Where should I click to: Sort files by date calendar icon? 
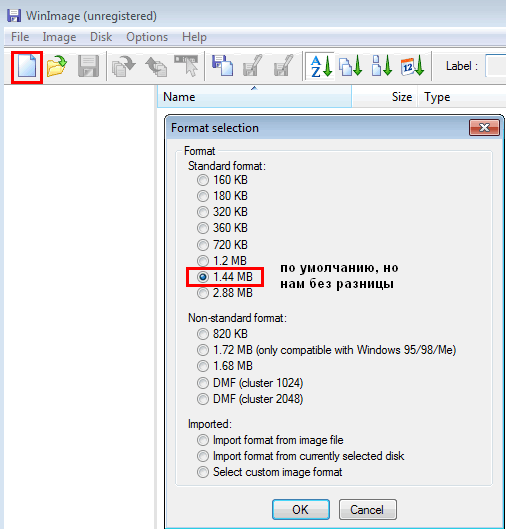pos(412,66)
